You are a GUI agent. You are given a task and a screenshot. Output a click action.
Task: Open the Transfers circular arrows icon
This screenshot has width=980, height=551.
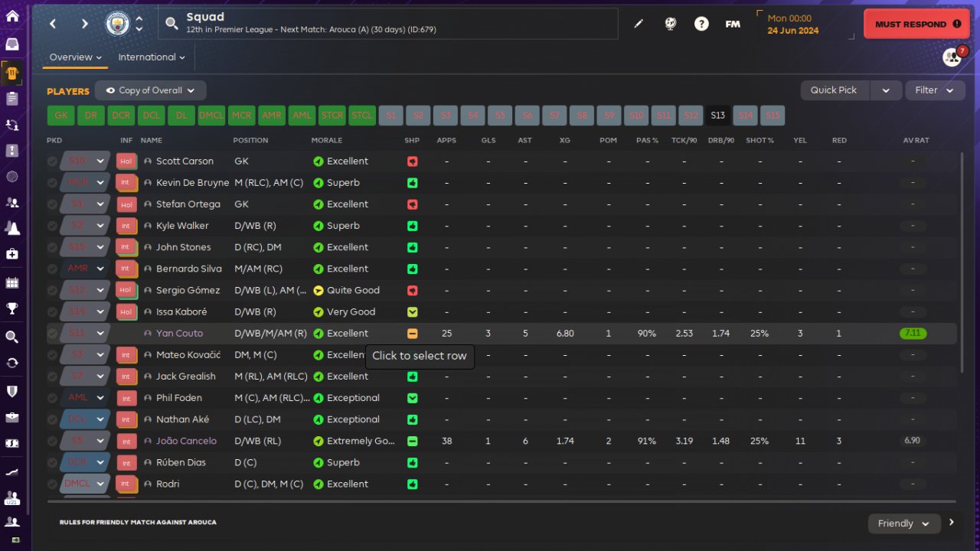12,363
